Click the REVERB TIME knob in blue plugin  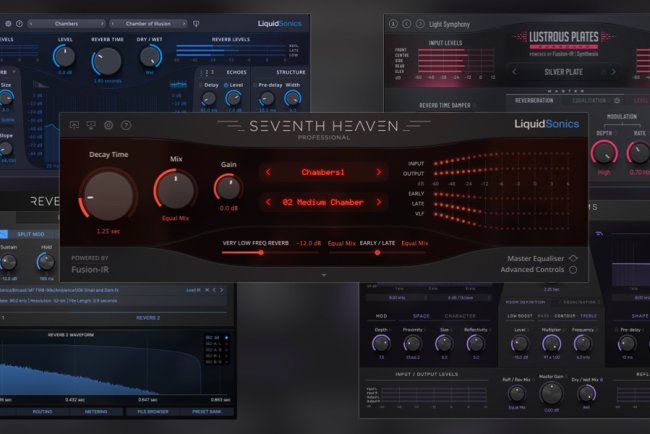coord(107,61)
